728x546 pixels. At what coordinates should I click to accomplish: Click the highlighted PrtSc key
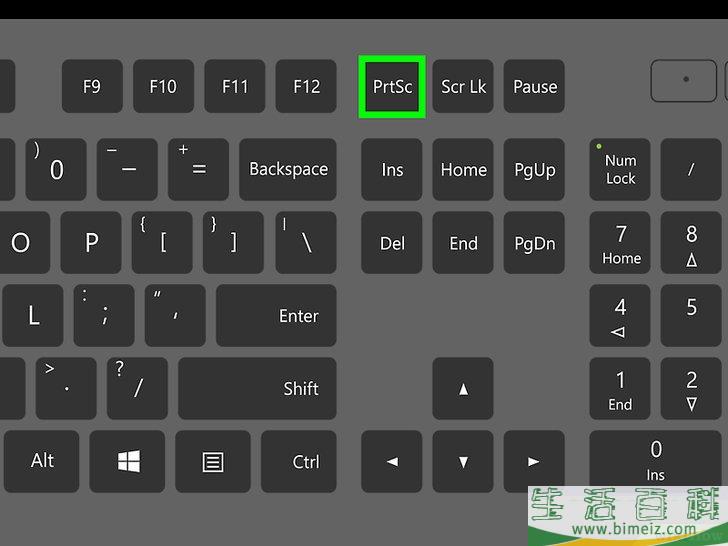pyautogui.click(x=392, y=86)
